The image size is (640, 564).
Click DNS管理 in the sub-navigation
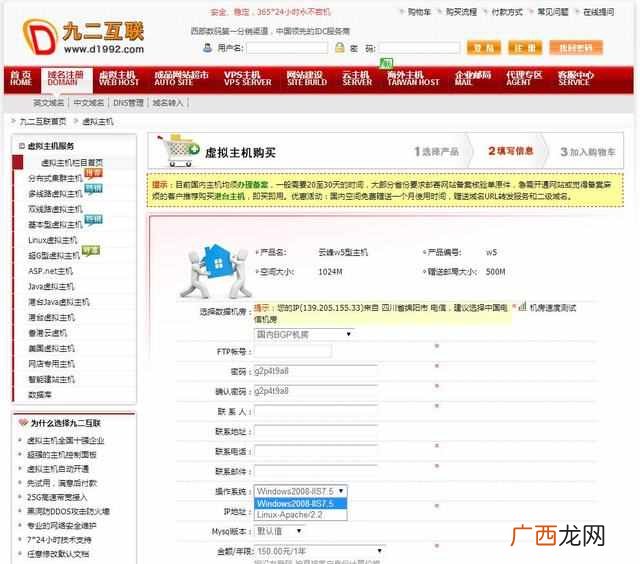[128, 103]
